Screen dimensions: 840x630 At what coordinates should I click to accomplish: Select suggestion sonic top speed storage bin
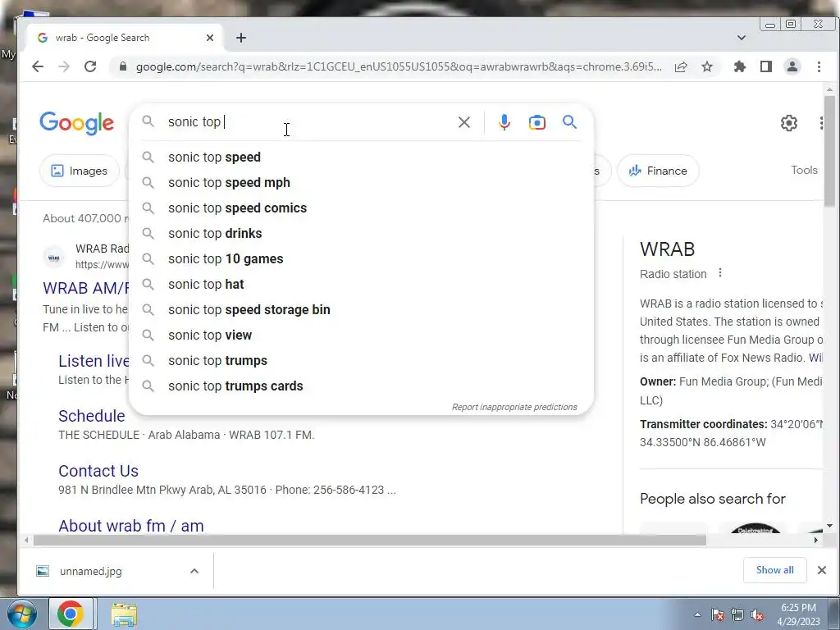[x=361, y=309]
